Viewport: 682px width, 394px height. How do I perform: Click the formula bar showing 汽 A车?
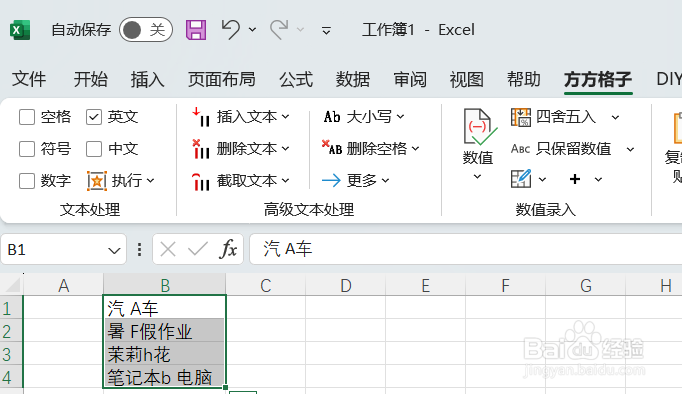(x=465, y=249)
